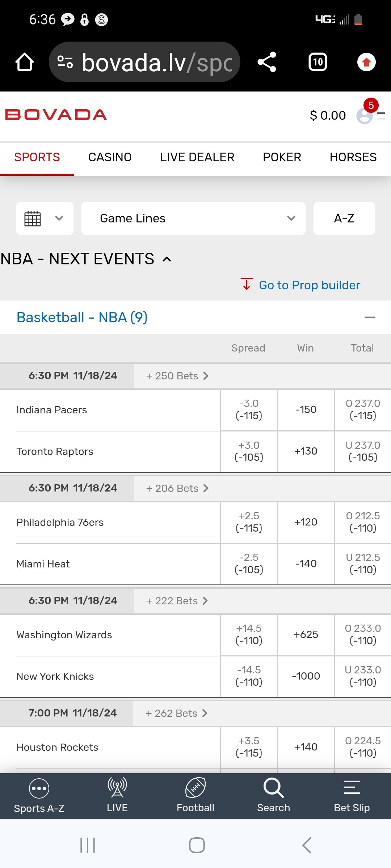The image size is (391, 868).
Task: Follow the Go to Prop builder link
Action: click(309, 285)
